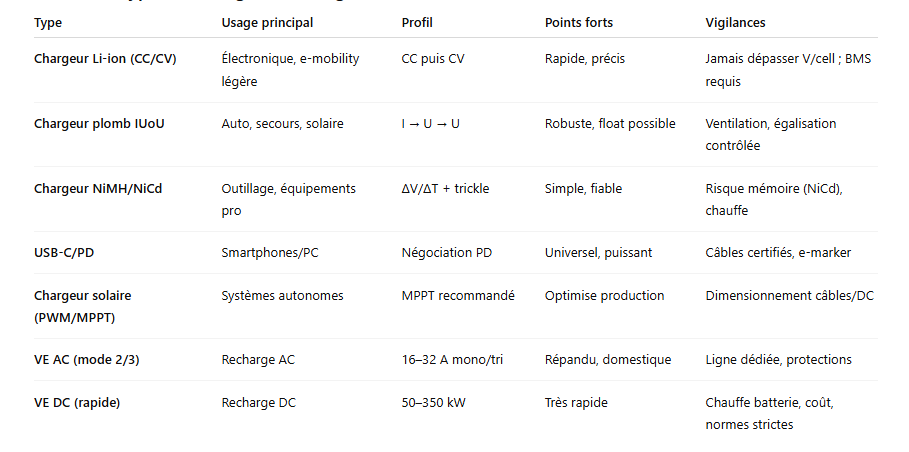Click the "Points forts" column header
Screen dimensions: 909x452
point(579,22)
